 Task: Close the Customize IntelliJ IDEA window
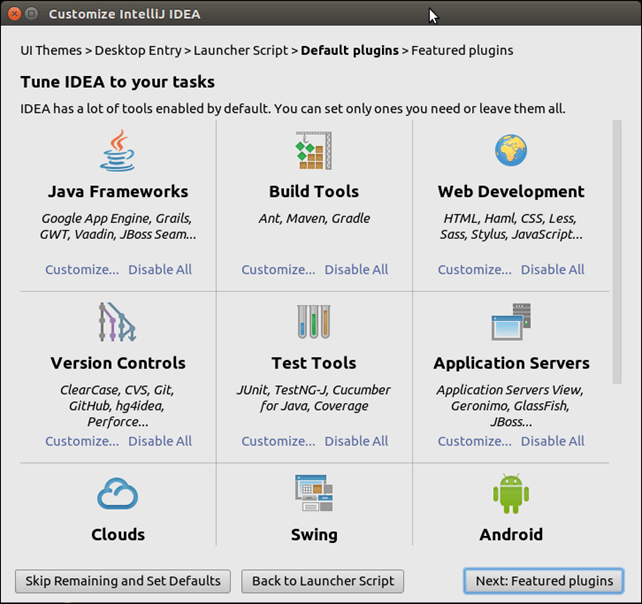click(14, 14)
